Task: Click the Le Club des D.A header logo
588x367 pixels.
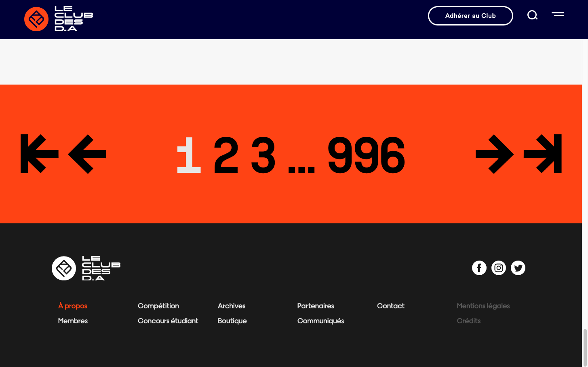Action: (59, 19)
